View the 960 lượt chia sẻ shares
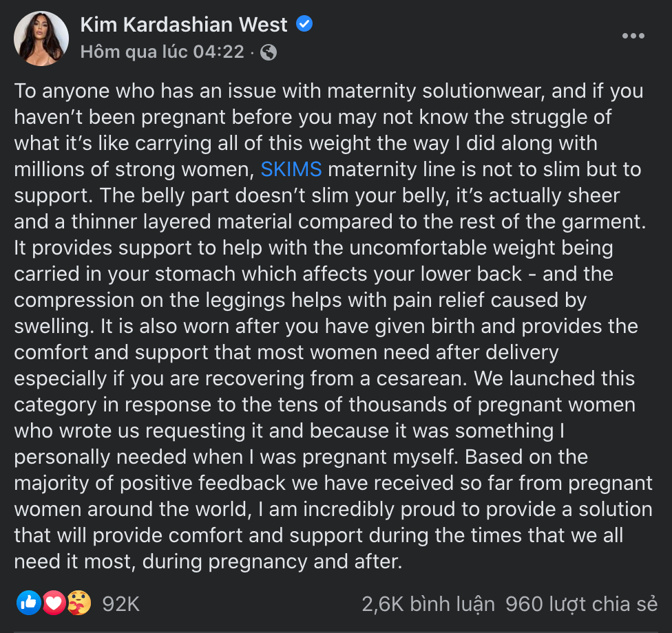 coord(581,604)
